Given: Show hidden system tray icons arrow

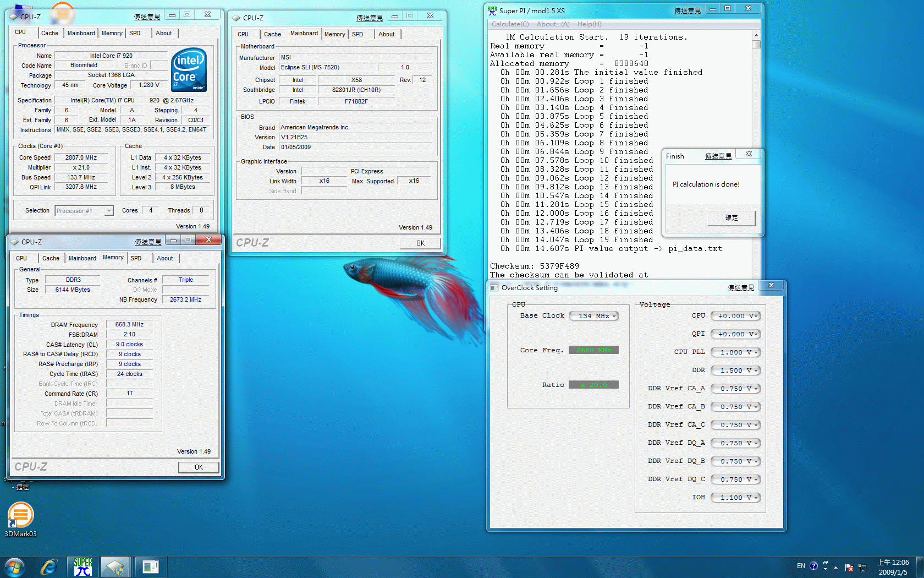Looking at the screenshot, I should pyautogui.click(x=836, y=567).
